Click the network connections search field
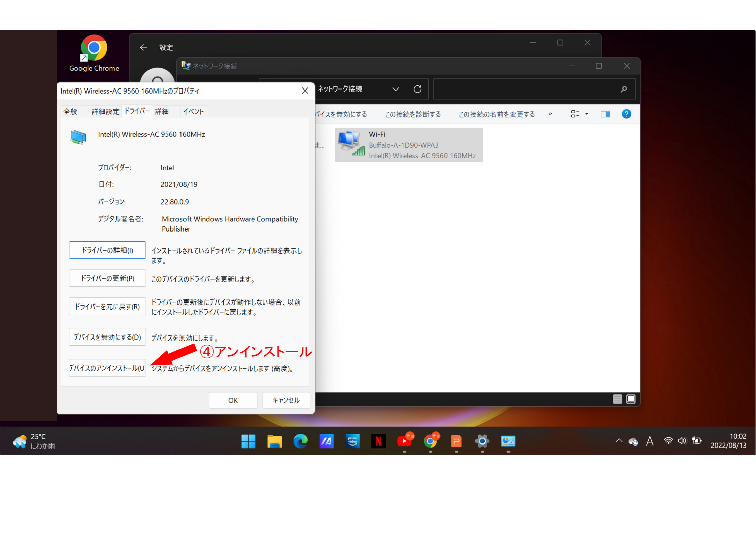The image size is (756, 534). (525, 89)
